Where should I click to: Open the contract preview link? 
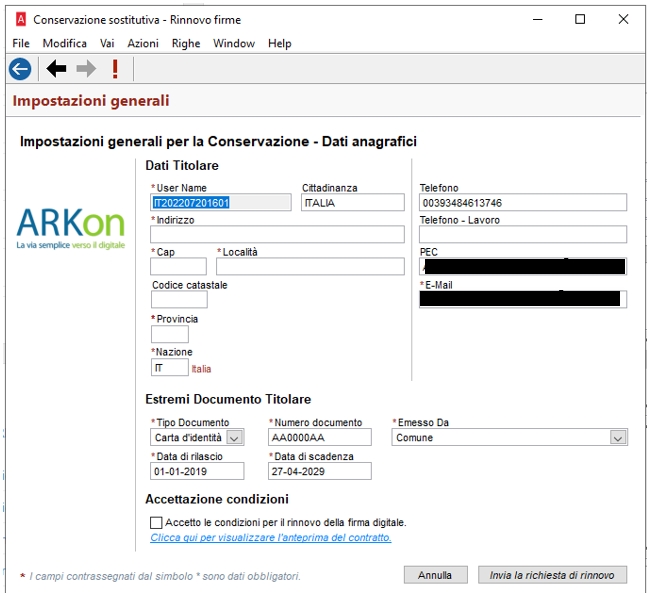pos(271,538)
